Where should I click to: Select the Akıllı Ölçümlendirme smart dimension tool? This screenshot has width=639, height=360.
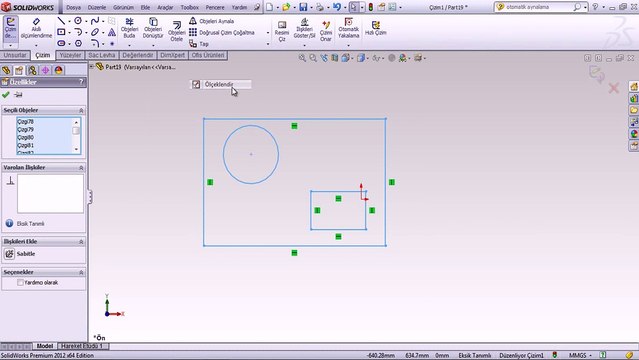coord(36,28)
